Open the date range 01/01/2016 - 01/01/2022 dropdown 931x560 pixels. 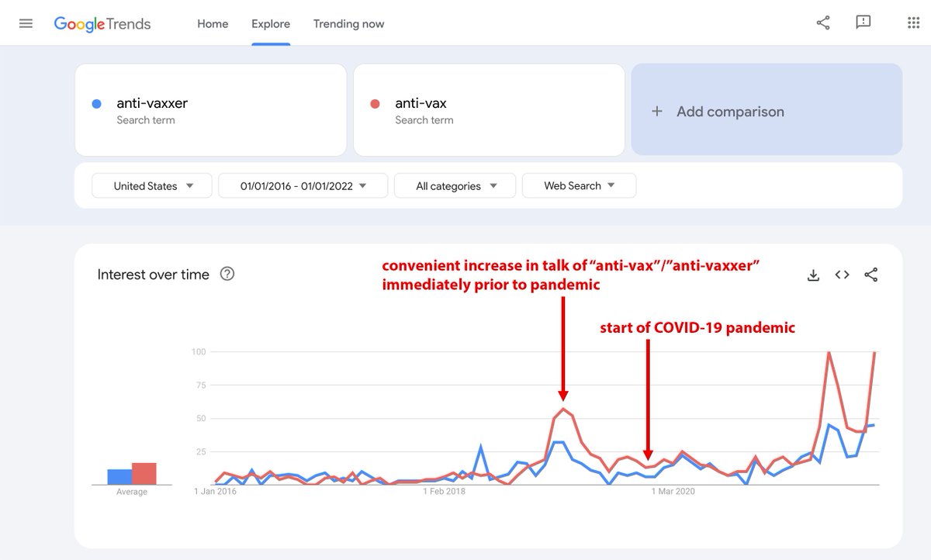point(303,185)
